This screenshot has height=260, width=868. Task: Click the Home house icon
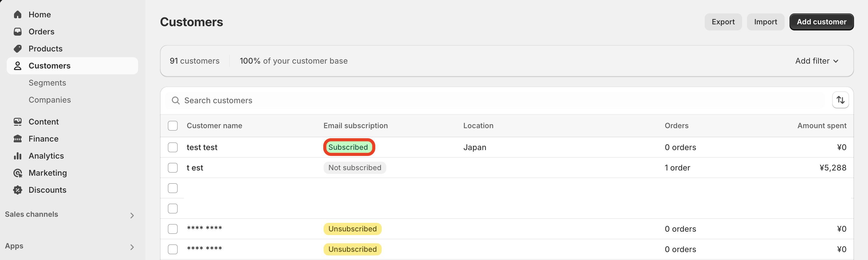18,15
